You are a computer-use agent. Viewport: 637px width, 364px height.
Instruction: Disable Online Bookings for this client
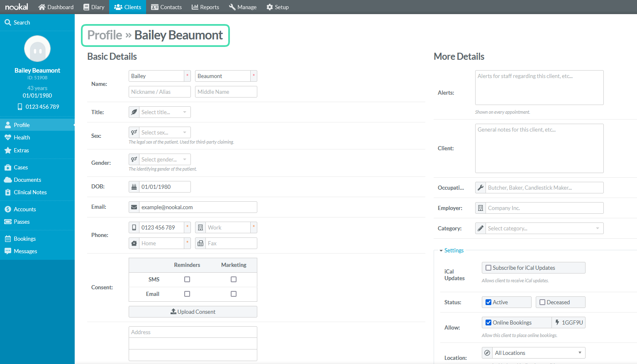click(x=488, y=322)
